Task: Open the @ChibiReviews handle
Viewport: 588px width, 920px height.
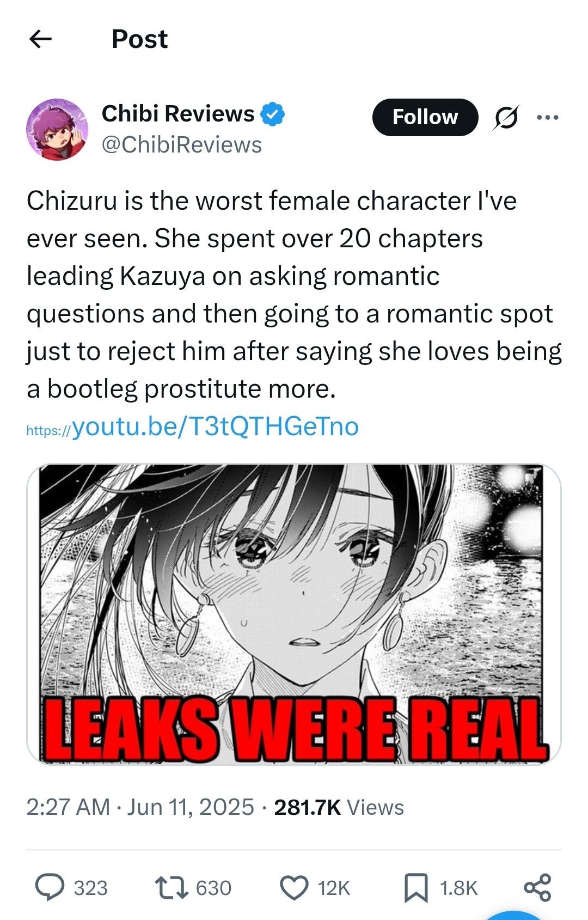Action: click(x=182, y=145)
